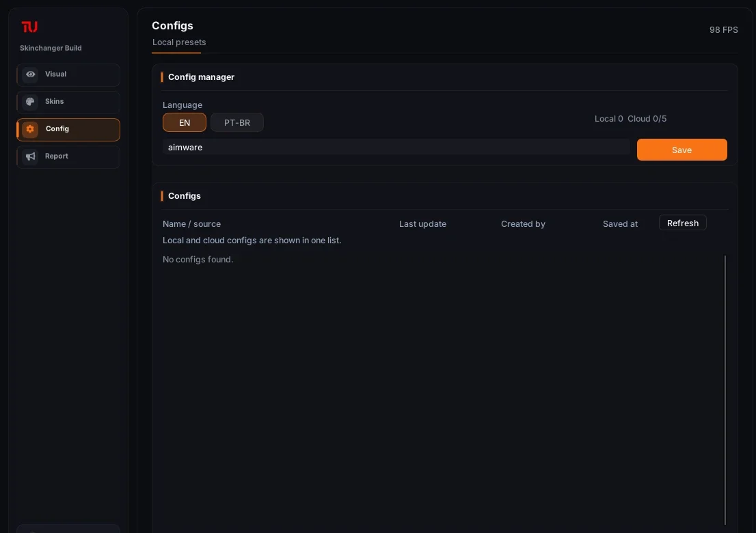
Task: Open the Visual sidebar section
Action: [68, 74]
